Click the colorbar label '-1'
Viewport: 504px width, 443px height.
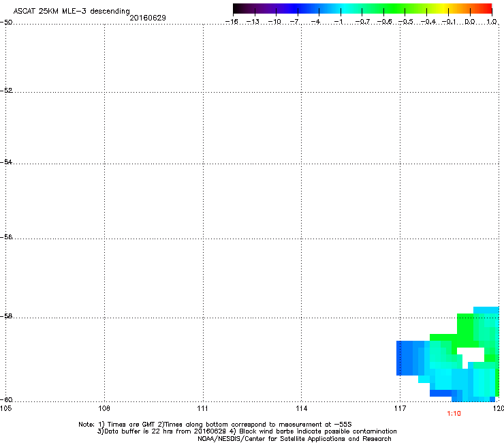[x=338, y=22]
